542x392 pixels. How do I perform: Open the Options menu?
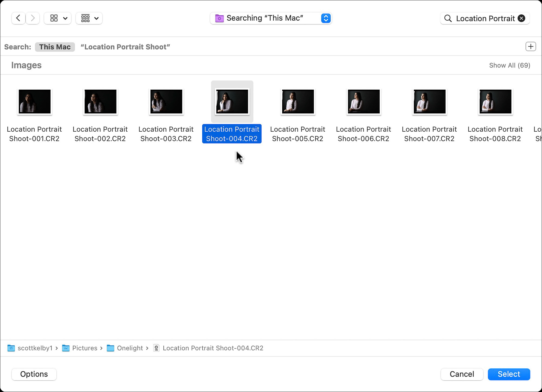coord(34,374)
